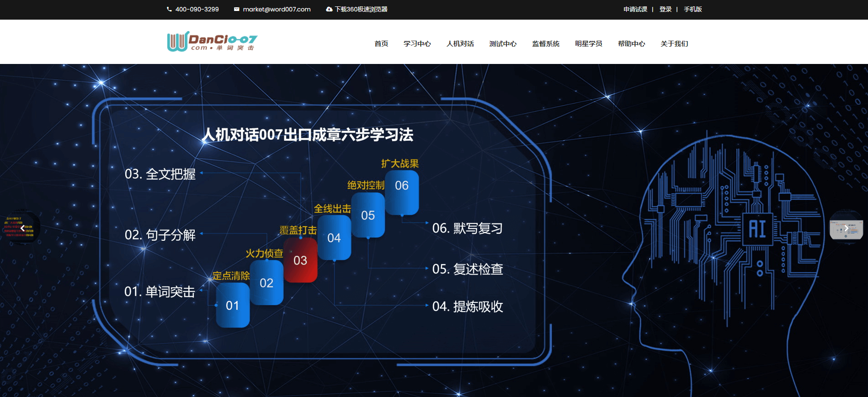Open the 监督系统 menu item

coord(546,44)
